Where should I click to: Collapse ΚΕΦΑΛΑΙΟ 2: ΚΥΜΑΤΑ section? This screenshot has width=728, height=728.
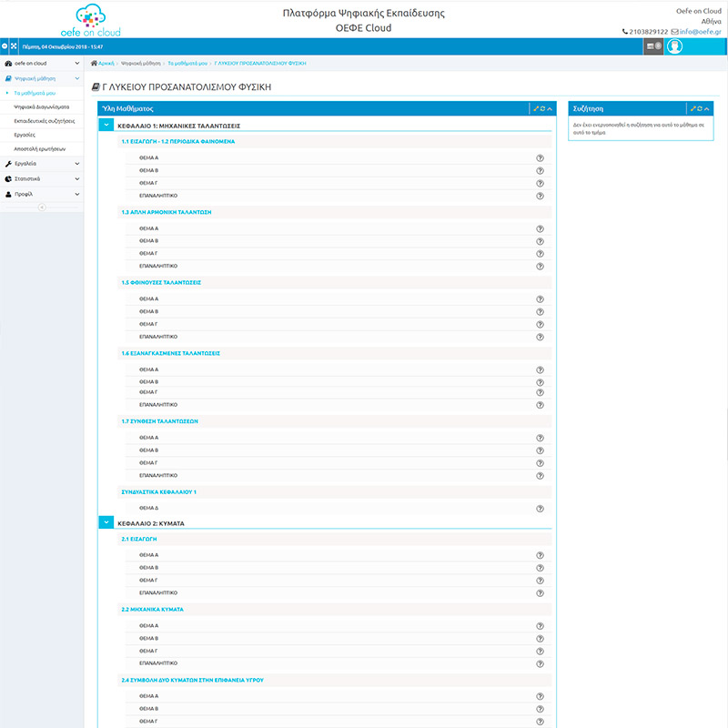(x=106, y=523)
